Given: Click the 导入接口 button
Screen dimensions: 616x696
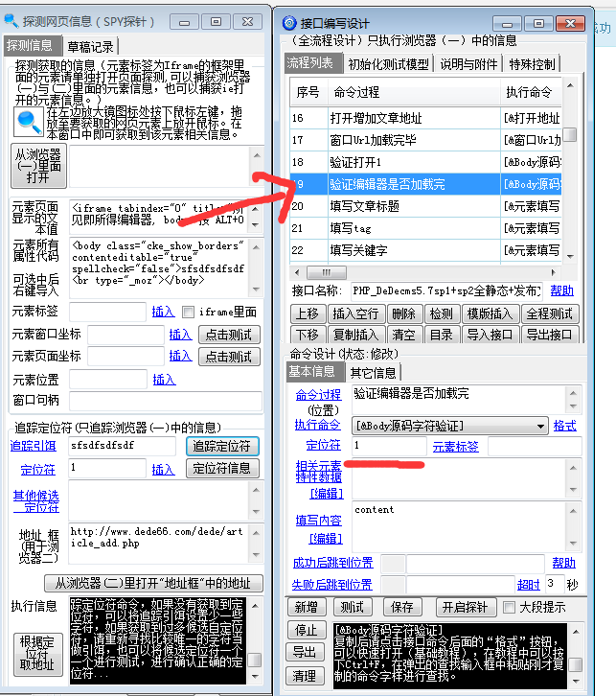Looking at the screenshot, I should point(491,335).
